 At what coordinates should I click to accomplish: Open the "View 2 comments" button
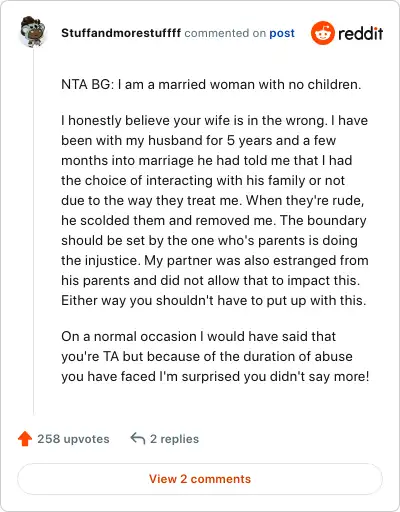coord(200,479)
